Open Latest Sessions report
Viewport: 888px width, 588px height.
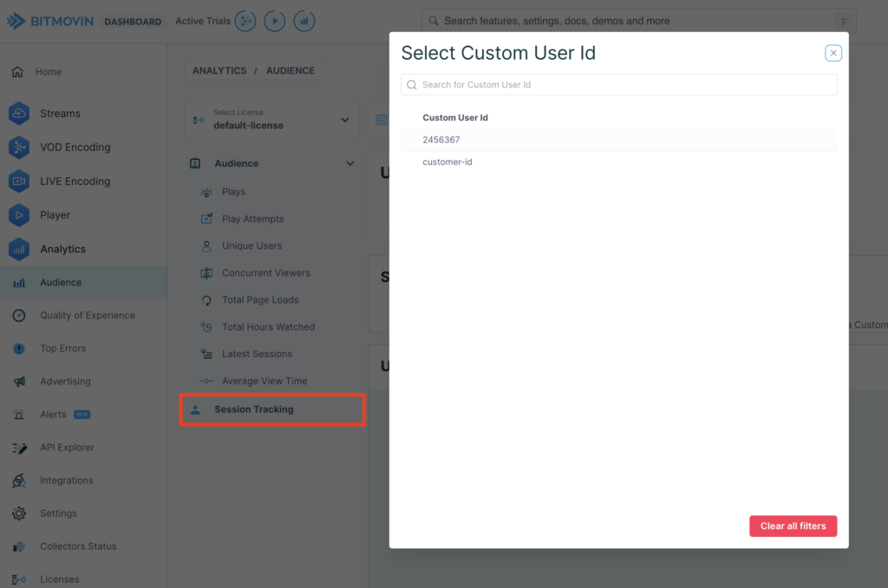click(x=257, y=354)
